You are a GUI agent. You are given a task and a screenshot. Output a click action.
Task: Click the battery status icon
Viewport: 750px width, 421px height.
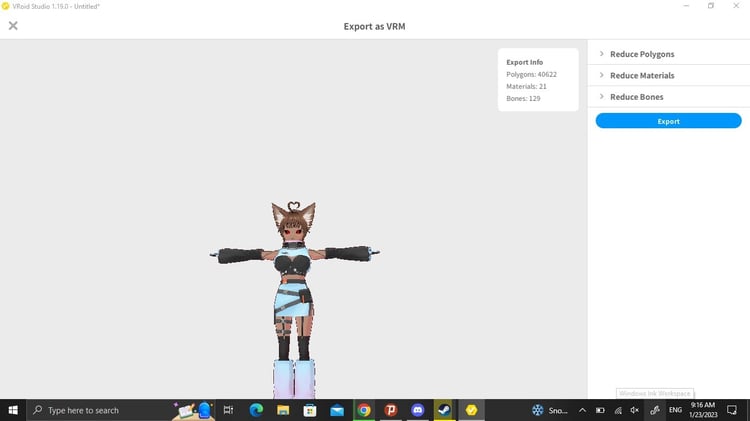point(600,410)
